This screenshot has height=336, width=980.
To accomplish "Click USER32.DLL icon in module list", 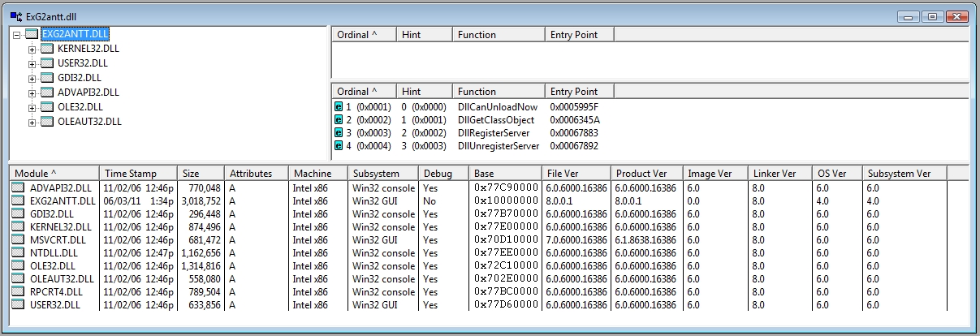I will pyautogui.click(x=18, y=305).
